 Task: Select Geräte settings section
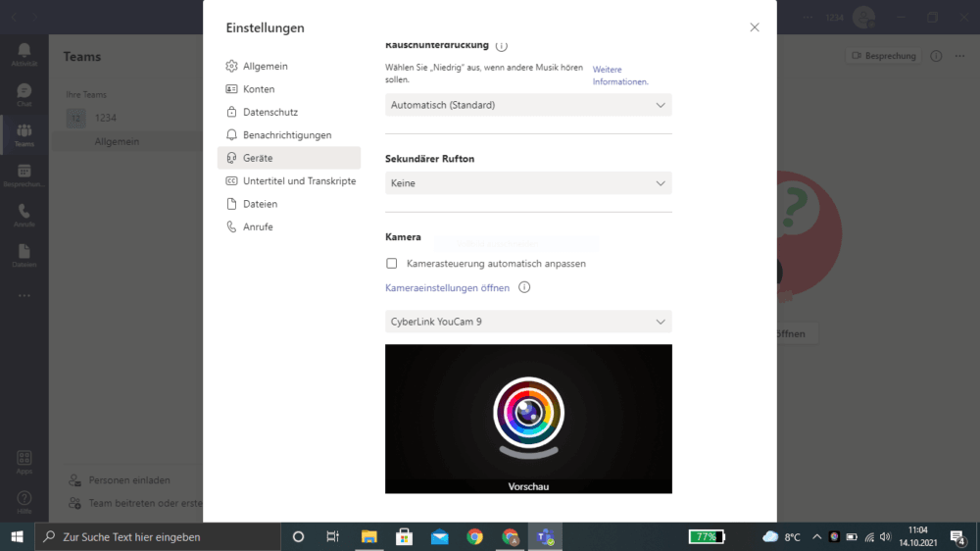click(289, 158)
